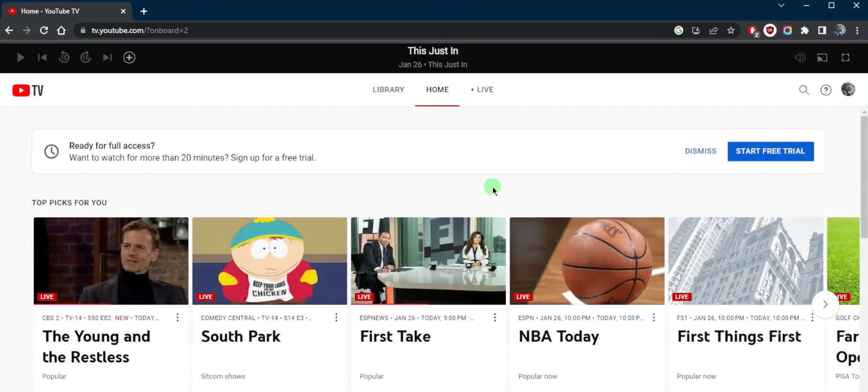The height and width of the screenshot is (392, 868).
Task: Open the South Park card options menu
Action: click(x=336, y=317)
